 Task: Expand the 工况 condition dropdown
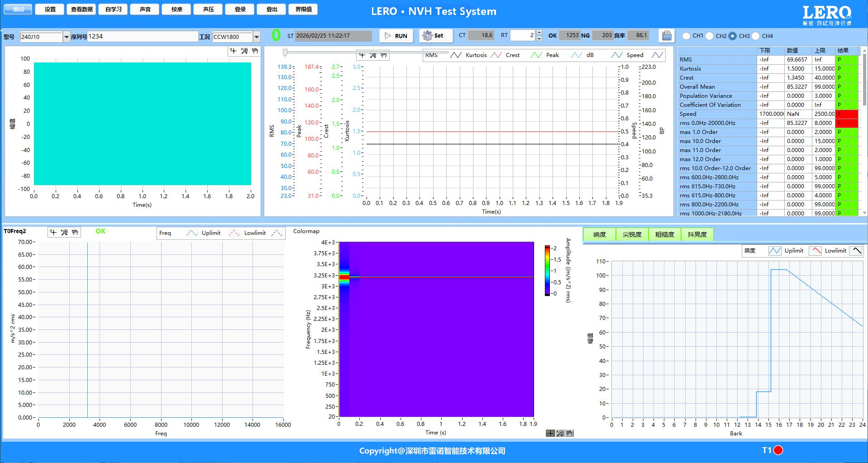click(257, 37)
